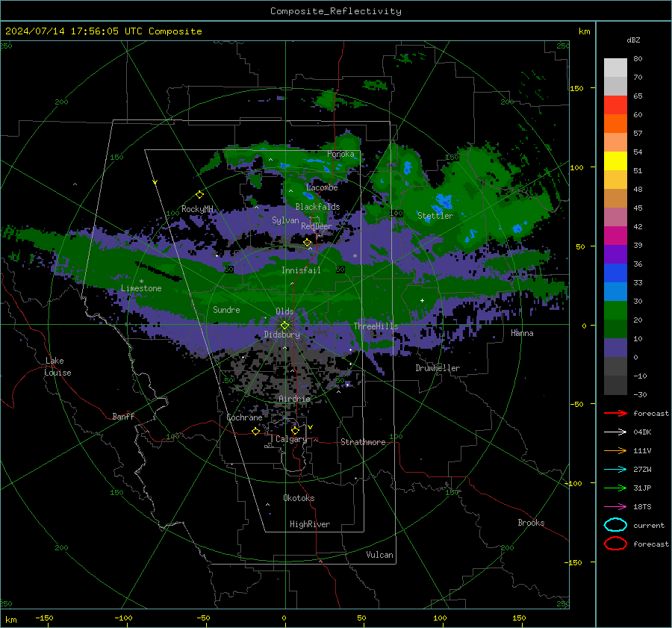Click the Strathmore city label
This screenshot has width=672, height=628.
point(363,442)
